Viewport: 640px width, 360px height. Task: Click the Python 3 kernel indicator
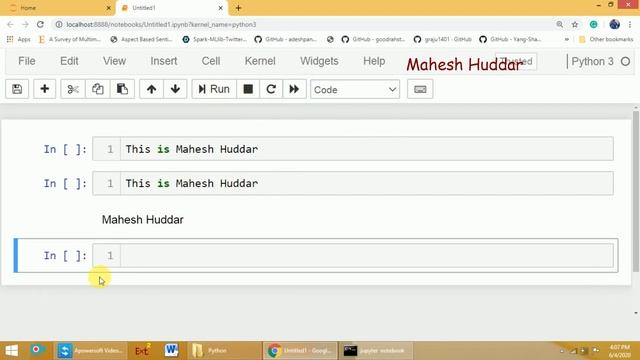pos(592,62)
